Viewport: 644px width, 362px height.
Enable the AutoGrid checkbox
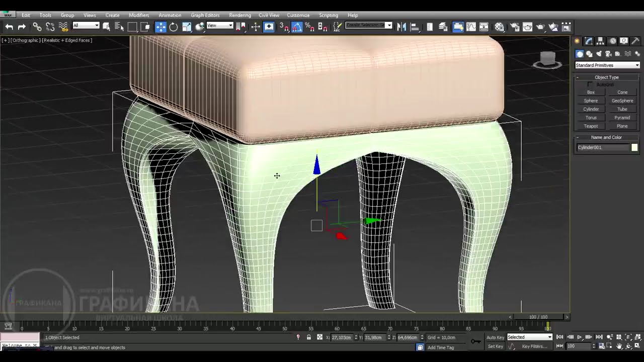591,84
